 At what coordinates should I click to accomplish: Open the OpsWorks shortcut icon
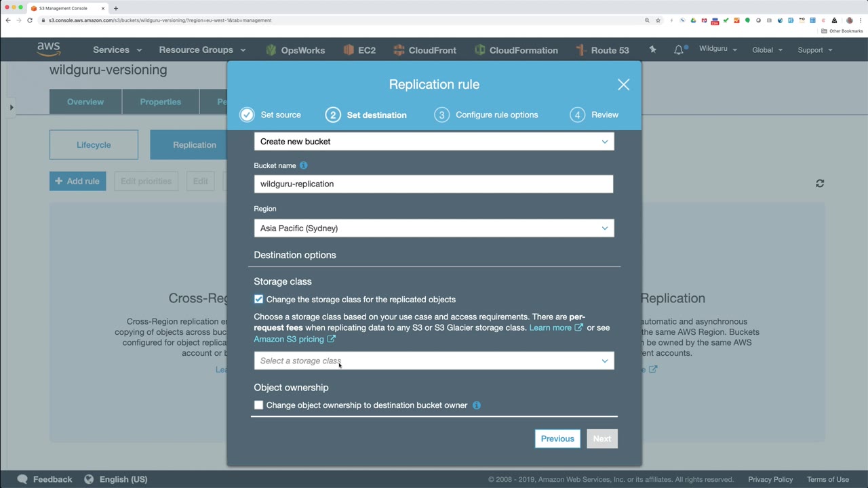[x=271, y=50]
